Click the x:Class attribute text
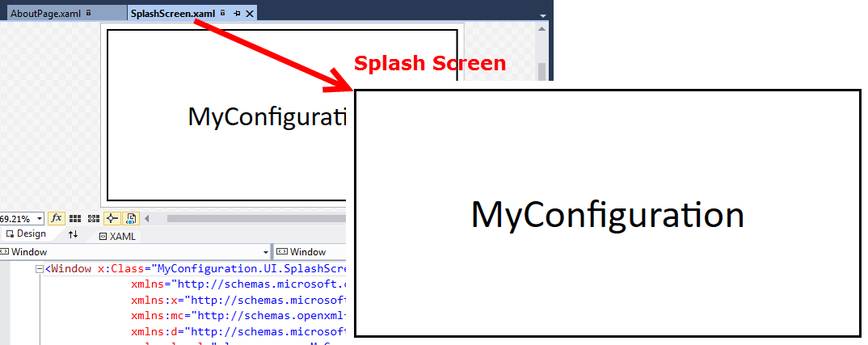 pyautogui.click(x=121, y=269)
